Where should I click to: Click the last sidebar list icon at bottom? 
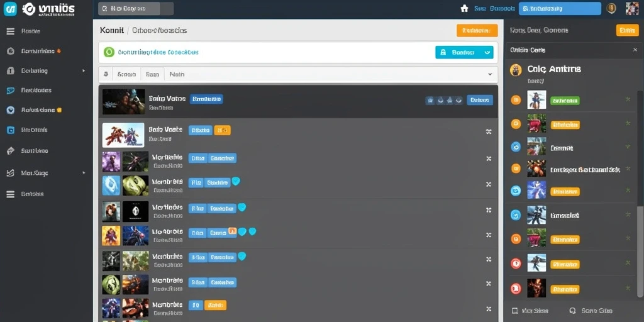[11, 194]
